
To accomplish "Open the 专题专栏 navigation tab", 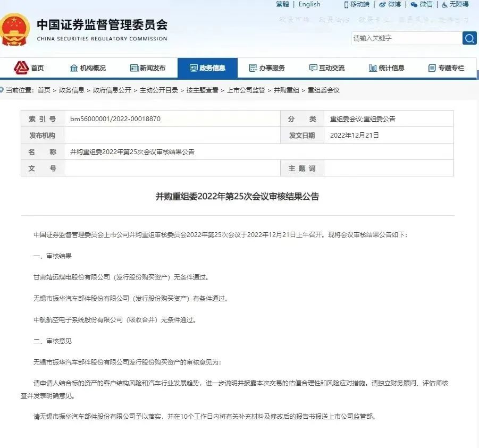I will 446,68.
